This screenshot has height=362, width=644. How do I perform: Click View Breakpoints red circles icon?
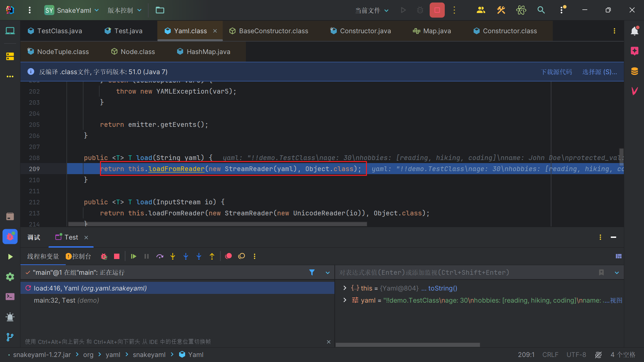click(228, 256)
